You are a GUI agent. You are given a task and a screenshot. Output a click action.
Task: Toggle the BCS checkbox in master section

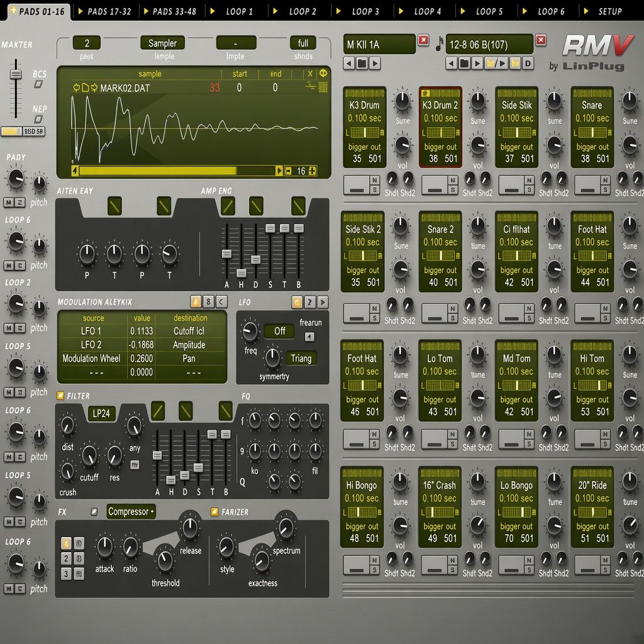pyautogui.click(x=38, y=84)
